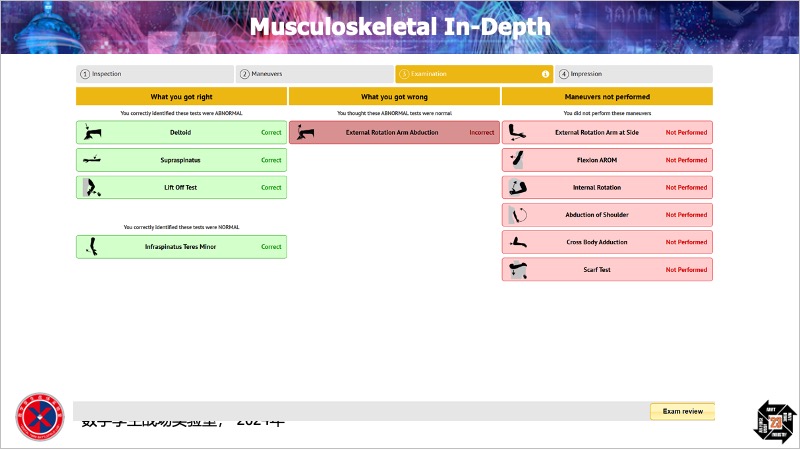Click the Supraspinatus maneuver icon

click(92, 160)
